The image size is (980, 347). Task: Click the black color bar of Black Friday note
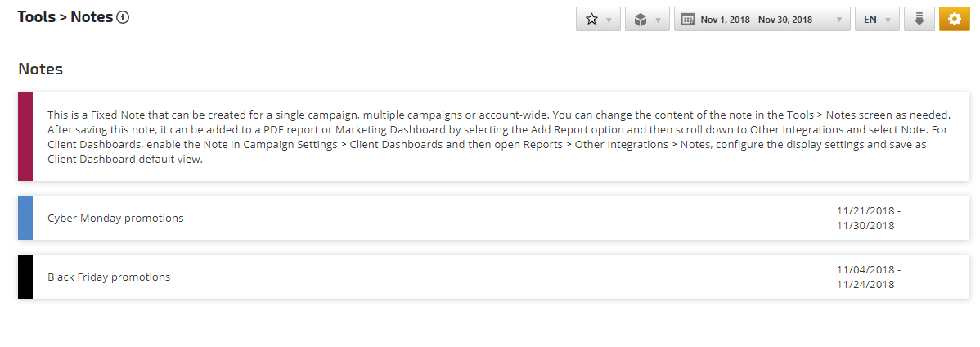(x=25, y=277)
